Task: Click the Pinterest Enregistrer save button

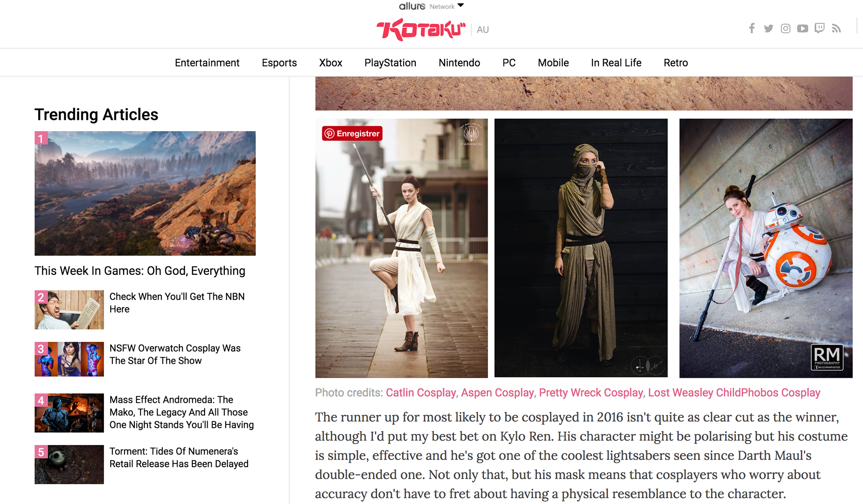Action: (352, 133)
